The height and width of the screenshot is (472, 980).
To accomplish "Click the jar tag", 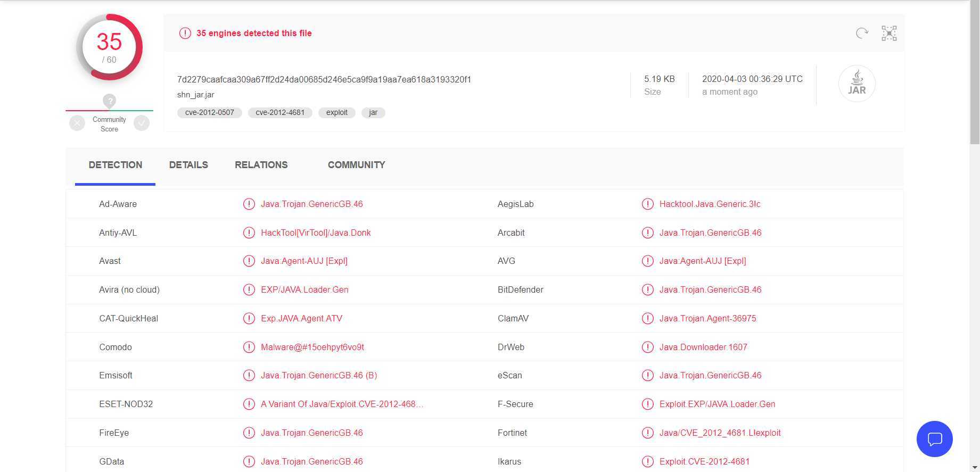I will [x=373, y=112].
